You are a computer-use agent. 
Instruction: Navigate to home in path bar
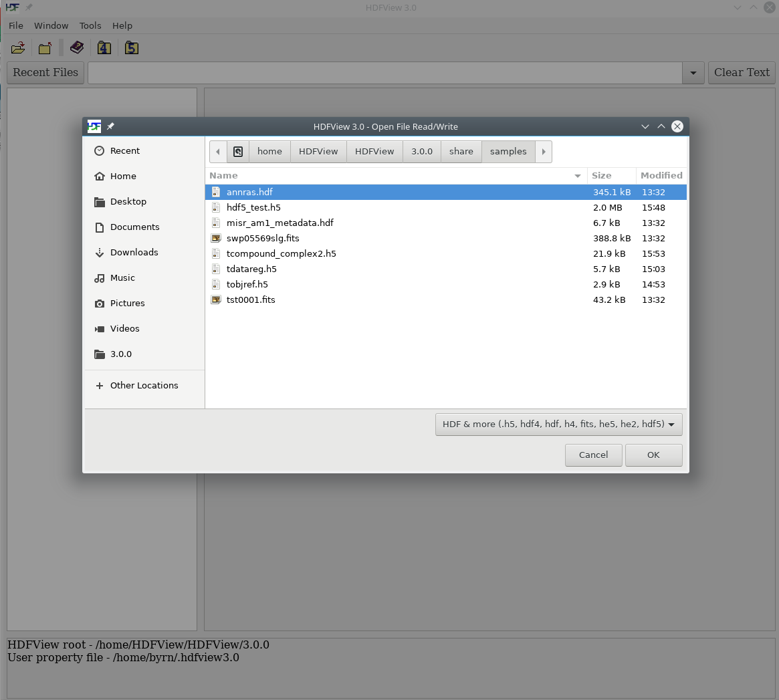pyautogui.click(x=269, y=152)
